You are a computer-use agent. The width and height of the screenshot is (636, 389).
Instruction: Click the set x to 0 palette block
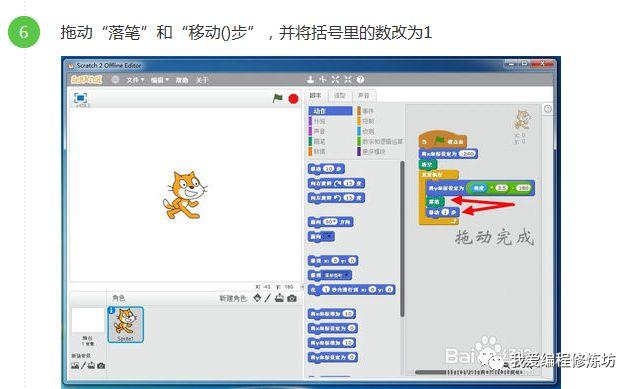click(x=333, y=328)
